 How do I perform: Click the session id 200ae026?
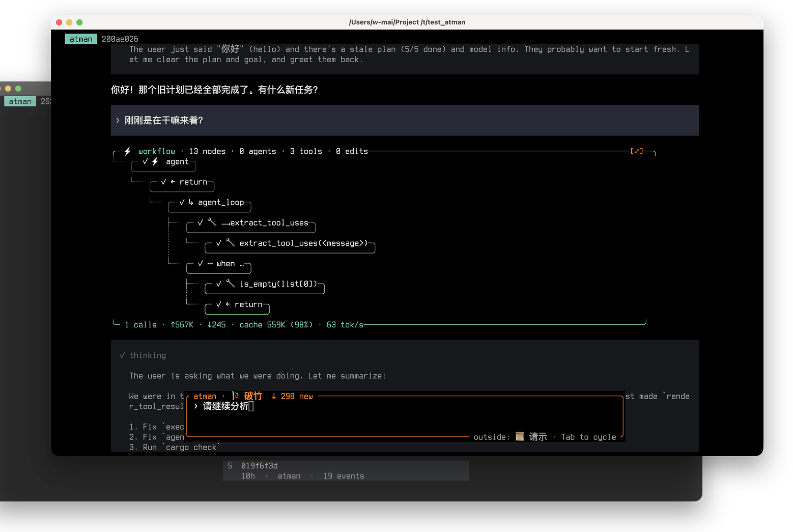tap(120, 39)
